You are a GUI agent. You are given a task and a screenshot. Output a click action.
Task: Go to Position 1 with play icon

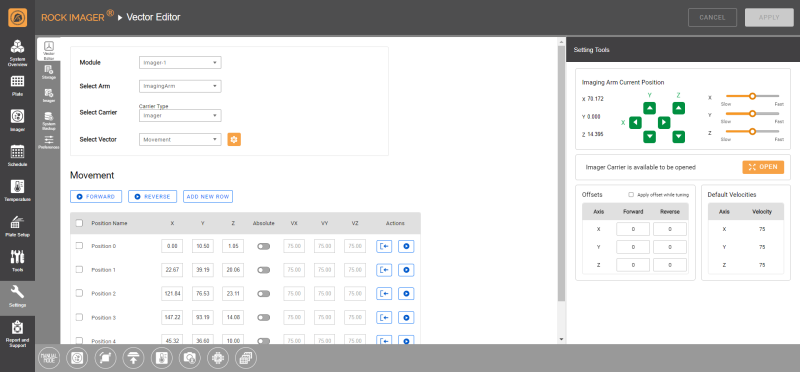[406, 270]
